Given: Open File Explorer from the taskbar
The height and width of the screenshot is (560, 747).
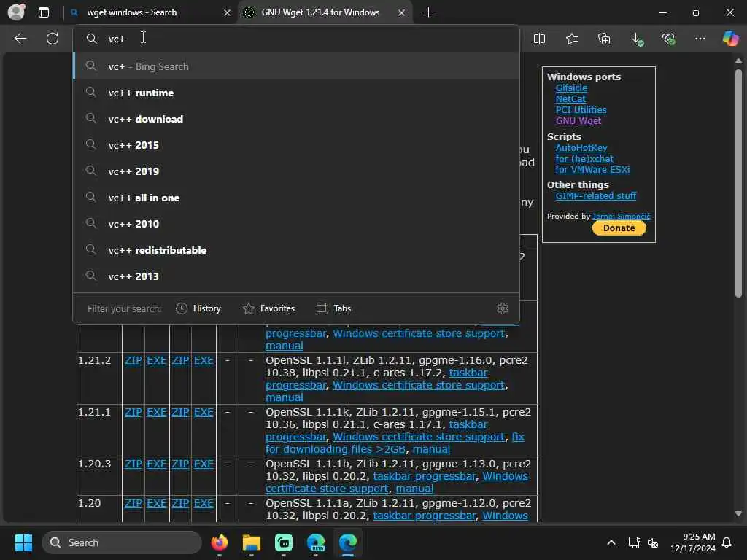Looking at the screenshot, I should coord(252,542).
